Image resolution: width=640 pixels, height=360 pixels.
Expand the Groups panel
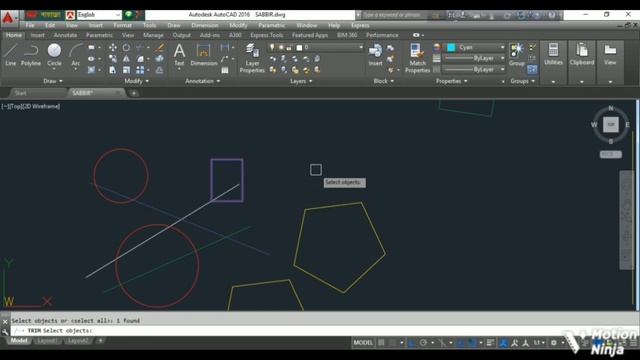[522, 81]
